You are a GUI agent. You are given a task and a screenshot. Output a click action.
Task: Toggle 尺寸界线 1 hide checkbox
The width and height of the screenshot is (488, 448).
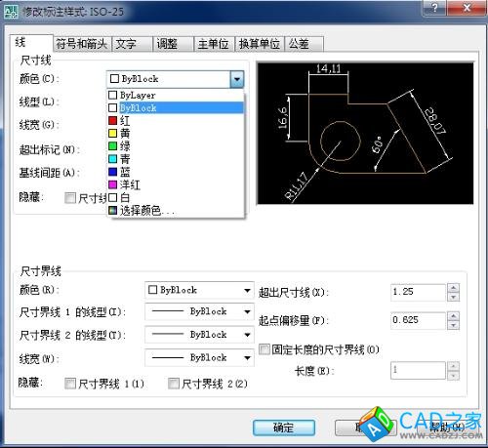(70, 384)
